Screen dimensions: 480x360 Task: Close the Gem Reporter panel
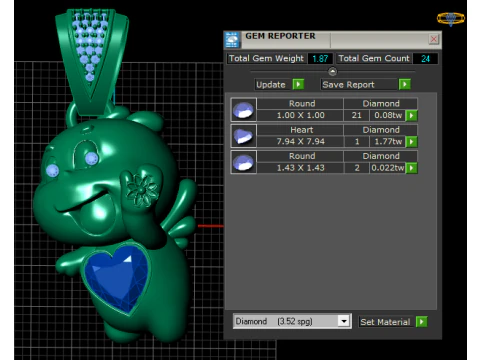pyautogui.click(x=434, y=39)
